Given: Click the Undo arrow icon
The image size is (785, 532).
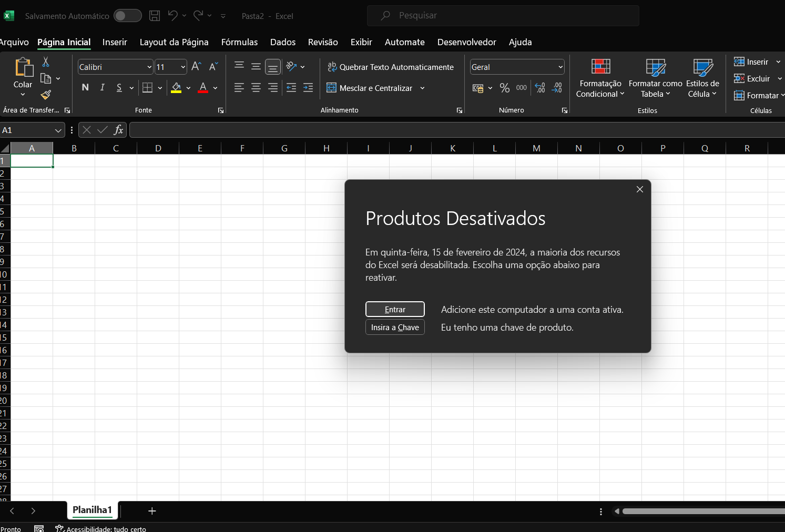Looking at the screenshot, I should (172, 16).
